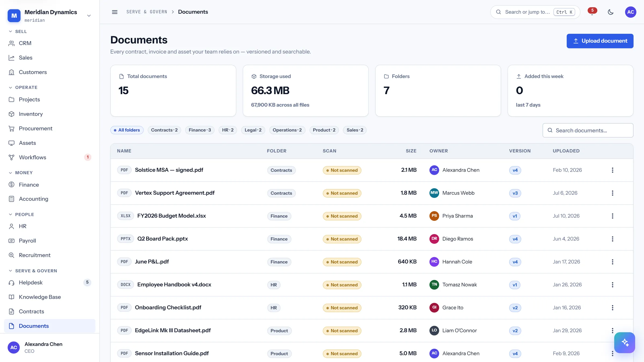
Task: Filter by Contracts · 2 folder chip
Action: point(164,130)
